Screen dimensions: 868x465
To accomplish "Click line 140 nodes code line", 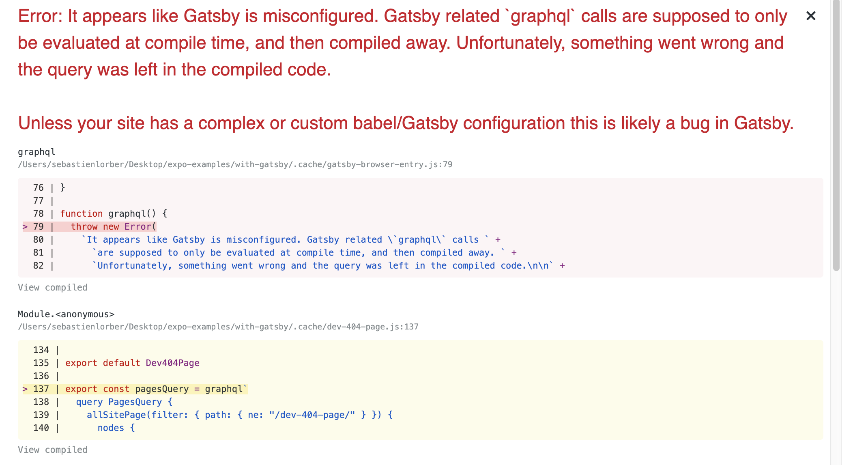I will pyautogui.click(x=116, y=428).
